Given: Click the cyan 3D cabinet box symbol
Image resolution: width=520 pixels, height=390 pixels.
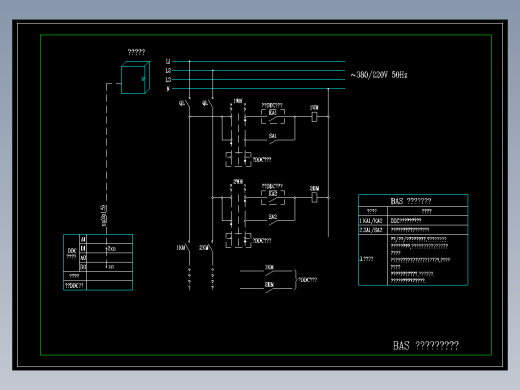Looking at the screenshot, I should 135,78.
